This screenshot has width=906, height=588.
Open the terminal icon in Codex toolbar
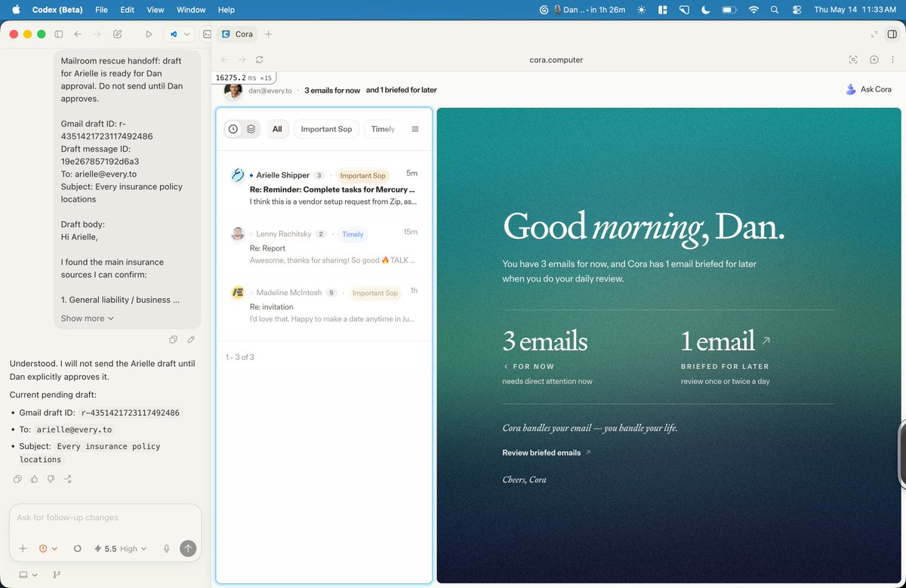click(207, 34)
